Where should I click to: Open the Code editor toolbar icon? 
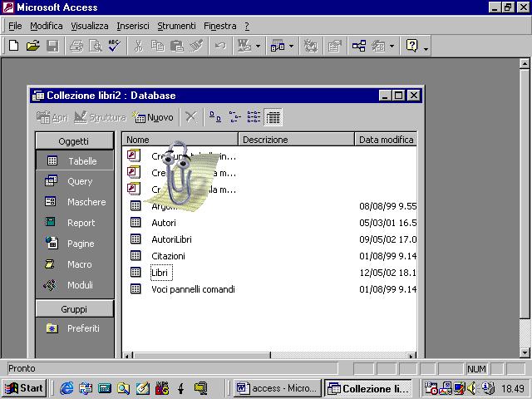[x=310, y=46]
